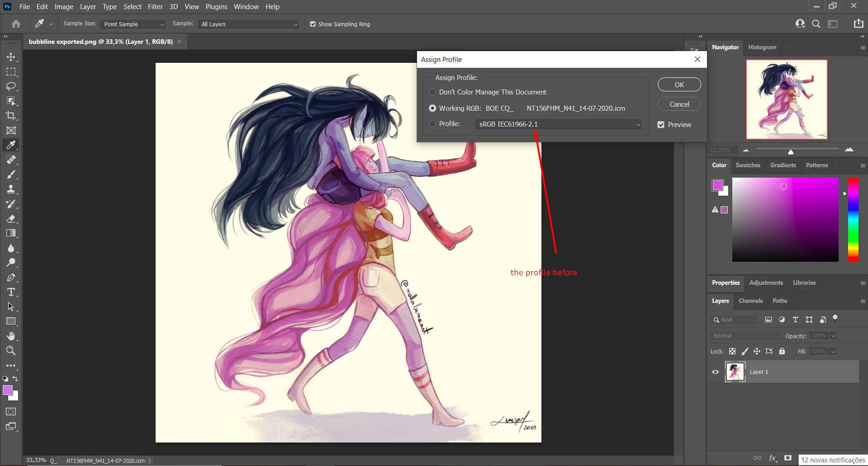The height and width of the screenshot is (466, 868).
Task: Select the Hand tool
Action: (x=11, y=336)
